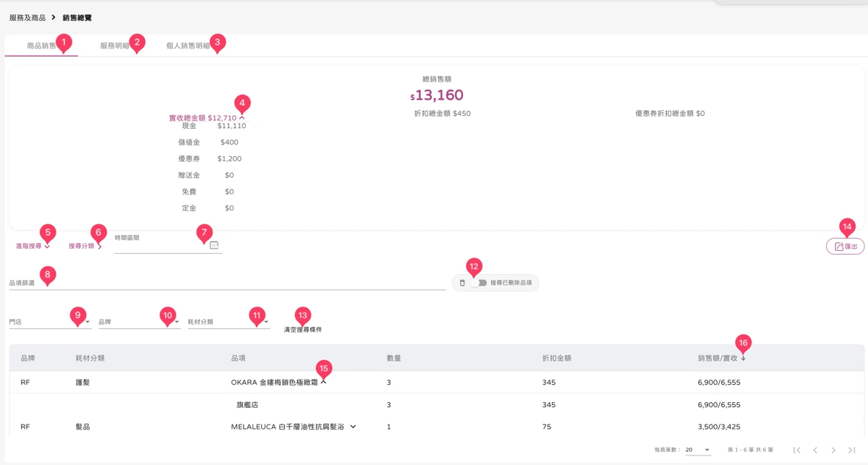Expand MELALEUCA 白千層 product row
This screenshot has width=868, height=465.
[353, 427]
